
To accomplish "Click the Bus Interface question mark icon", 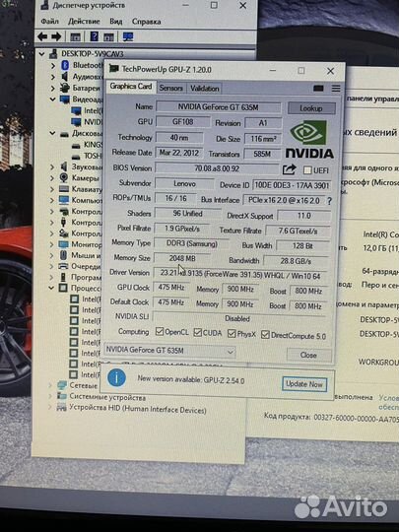I will [329, 201].
